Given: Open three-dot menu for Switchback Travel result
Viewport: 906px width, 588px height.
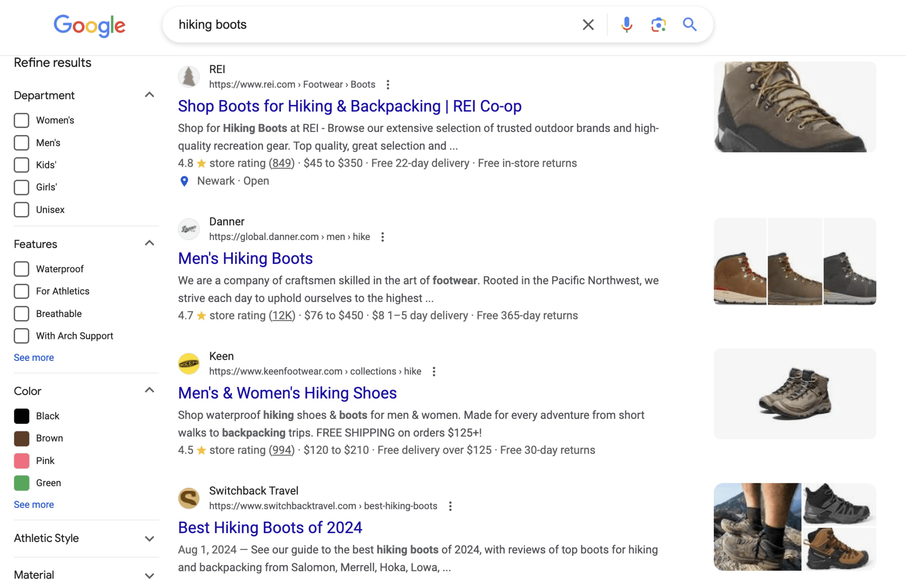Looking at the screenshot, I should click(450, 506).
